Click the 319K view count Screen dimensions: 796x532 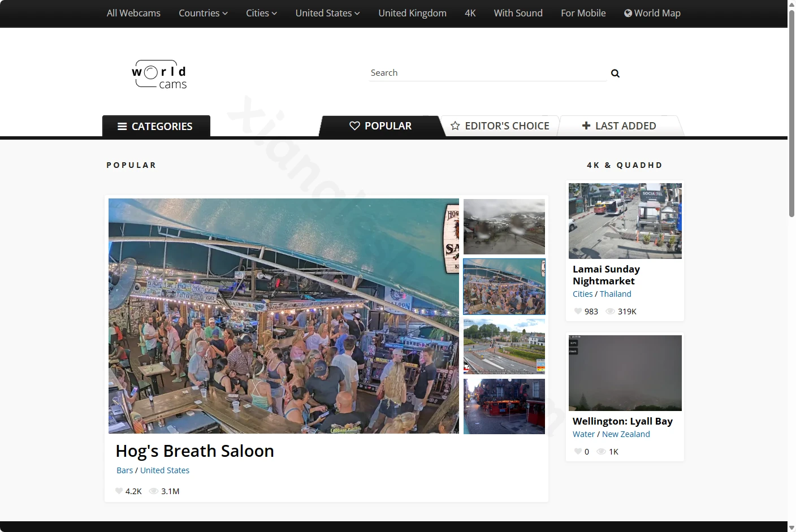click(627, 312)
